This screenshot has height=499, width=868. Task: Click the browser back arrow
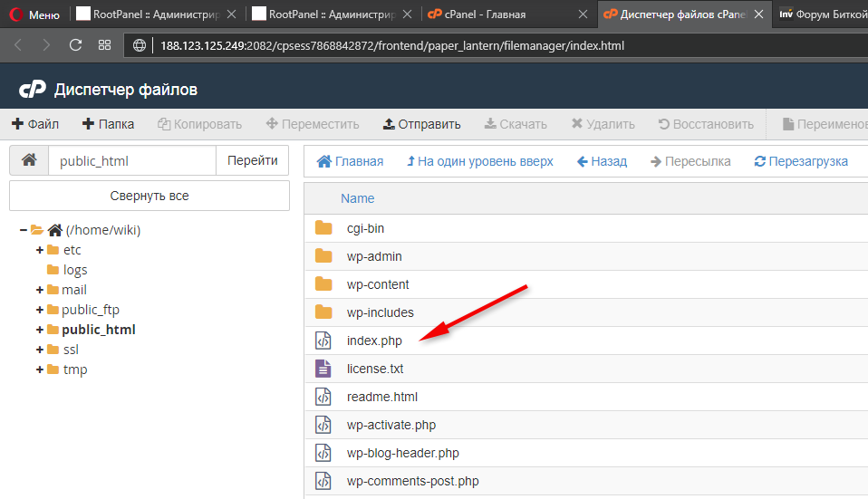click(18, 45)
